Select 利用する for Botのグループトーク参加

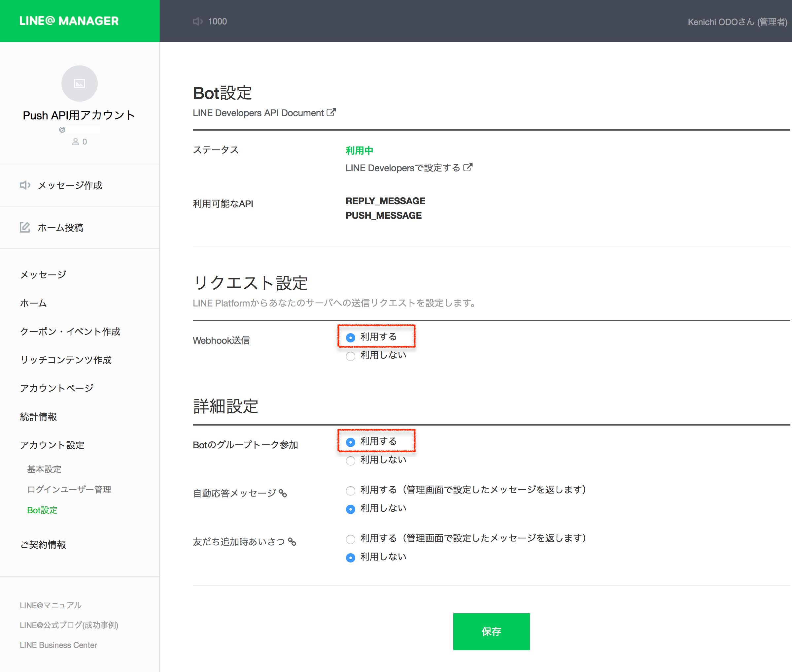[350, 442]
